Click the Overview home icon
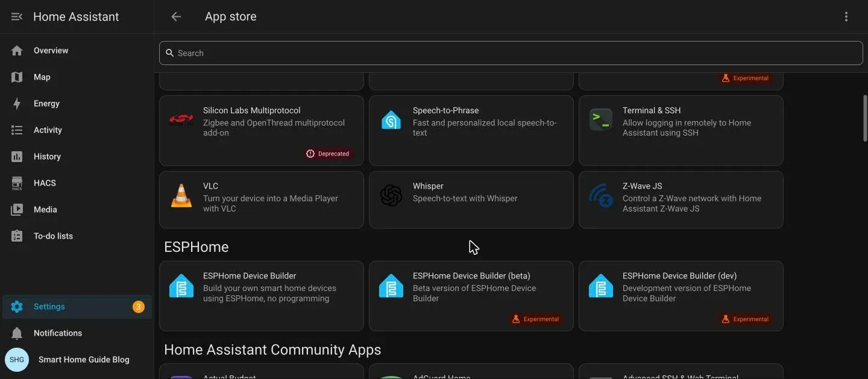Image resolution: width=868 pixels, height=379 pixels. click(x=17, y=51)
